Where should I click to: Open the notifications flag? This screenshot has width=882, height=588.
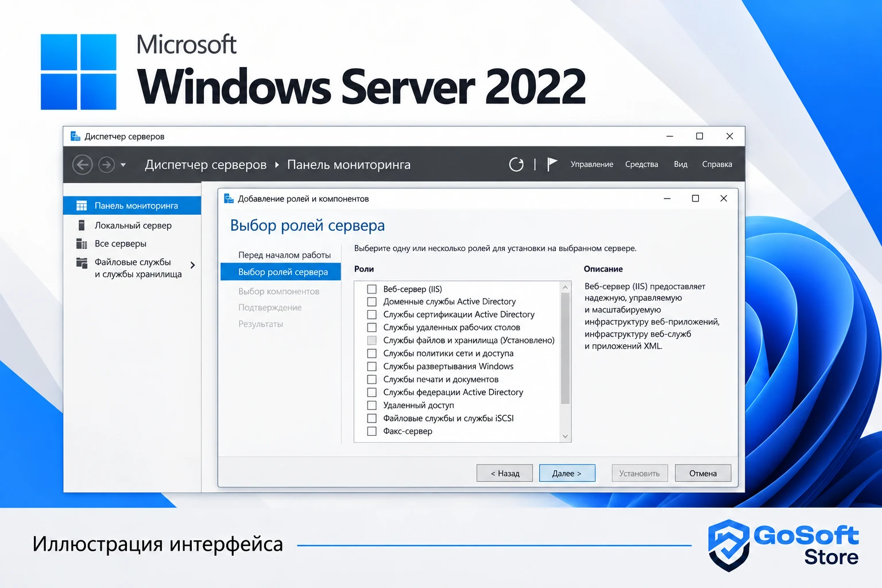click(x=552, y=164)
